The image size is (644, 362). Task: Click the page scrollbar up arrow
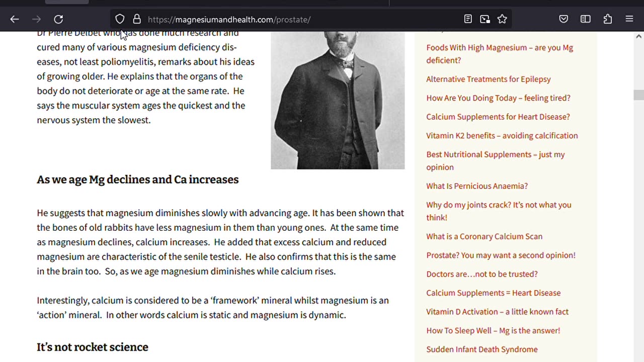(639, 36)
